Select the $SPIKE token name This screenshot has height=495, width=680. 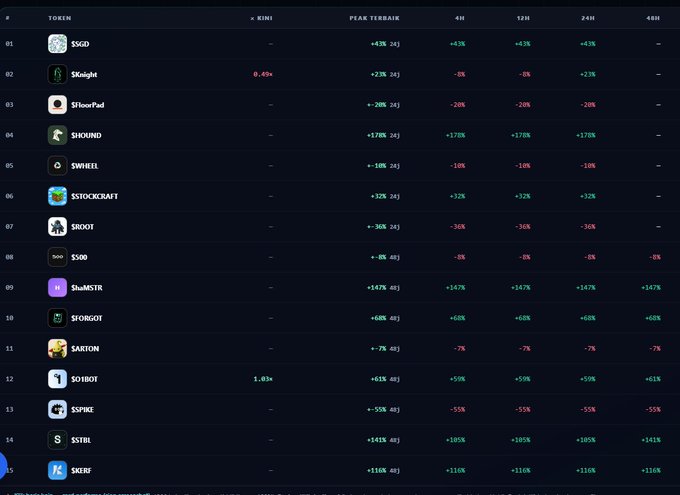[82, 410]
